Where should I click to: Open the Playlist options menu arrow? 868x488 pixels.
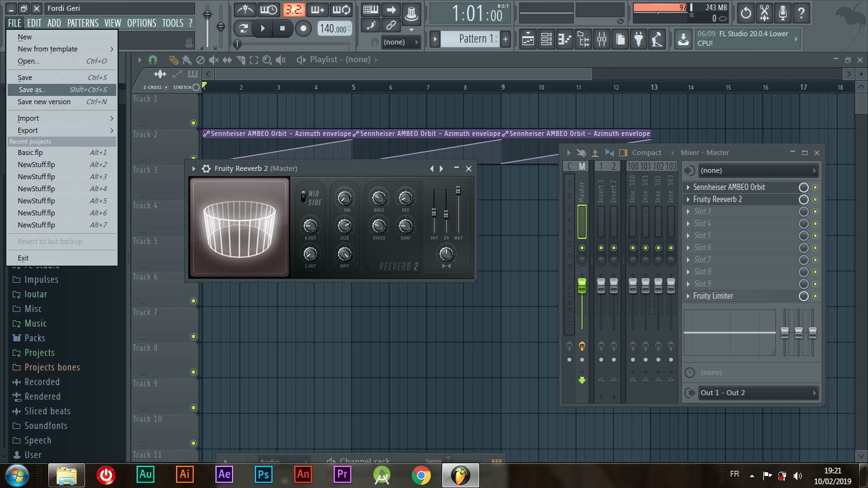(x=140, y=60)
